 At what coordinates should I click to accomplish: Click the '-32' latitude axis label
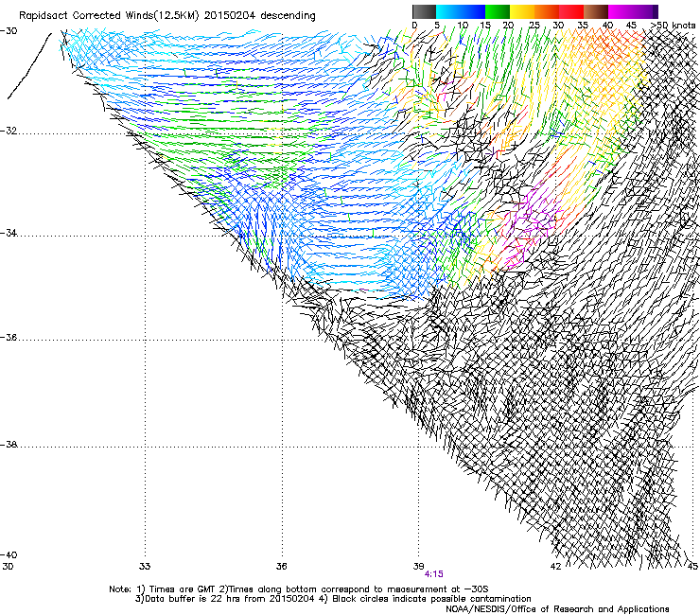coord(9,132)
